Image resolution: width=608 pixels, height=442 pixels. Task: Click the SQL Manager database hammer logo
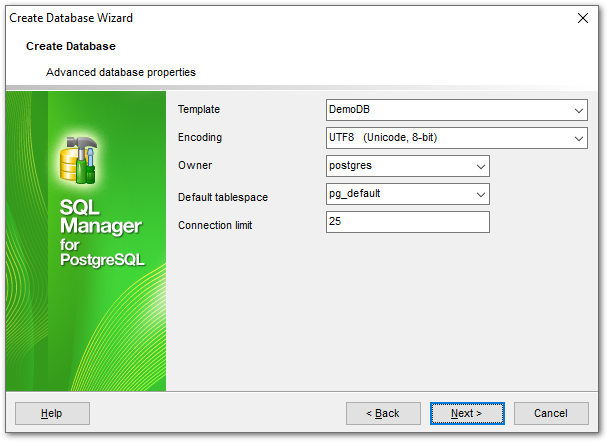[x=77, y=155]
